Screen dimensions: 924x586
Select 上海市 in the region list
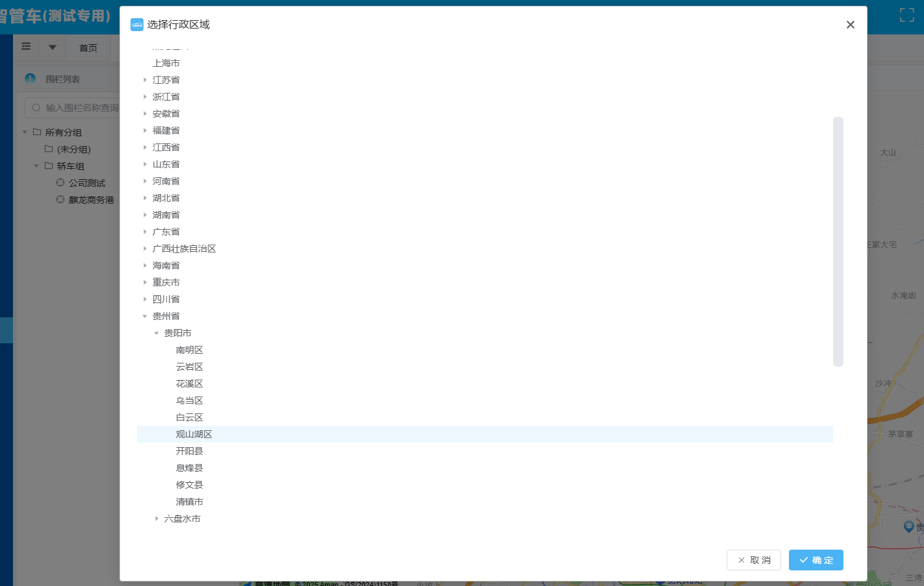coord(166,63)
